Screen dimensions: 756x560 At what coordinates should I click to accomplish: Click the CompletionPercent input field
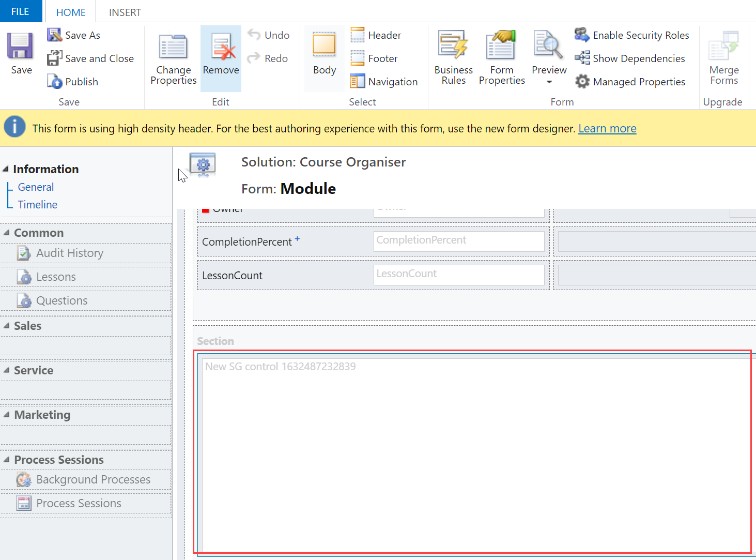[x=458, y=240]
